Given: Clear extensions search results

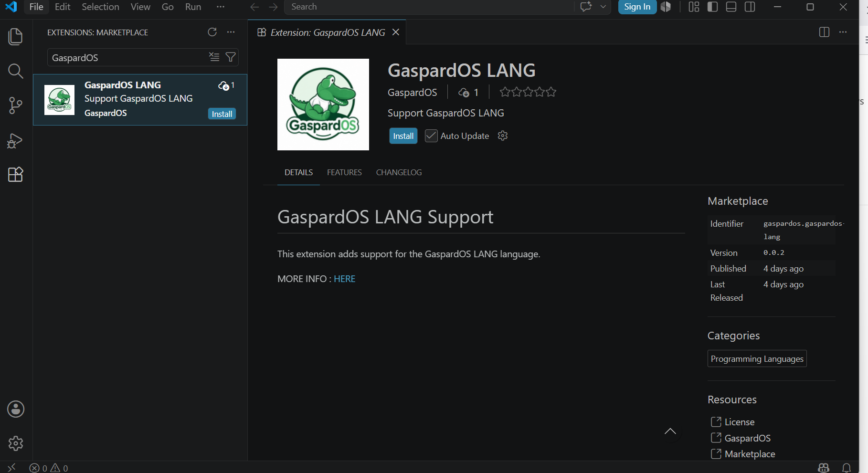Looking at the screenshot, I should [214, 57].
